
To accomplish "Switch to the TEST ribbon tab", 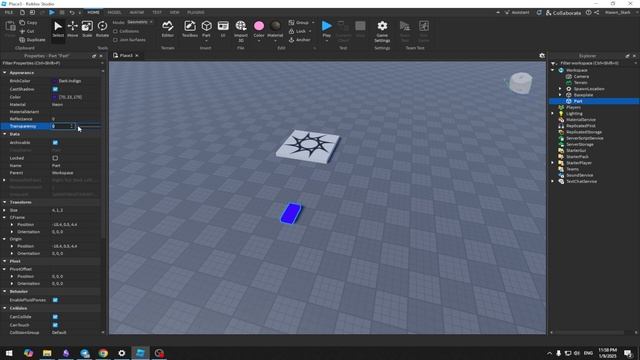I will click(x=157, y=13).
